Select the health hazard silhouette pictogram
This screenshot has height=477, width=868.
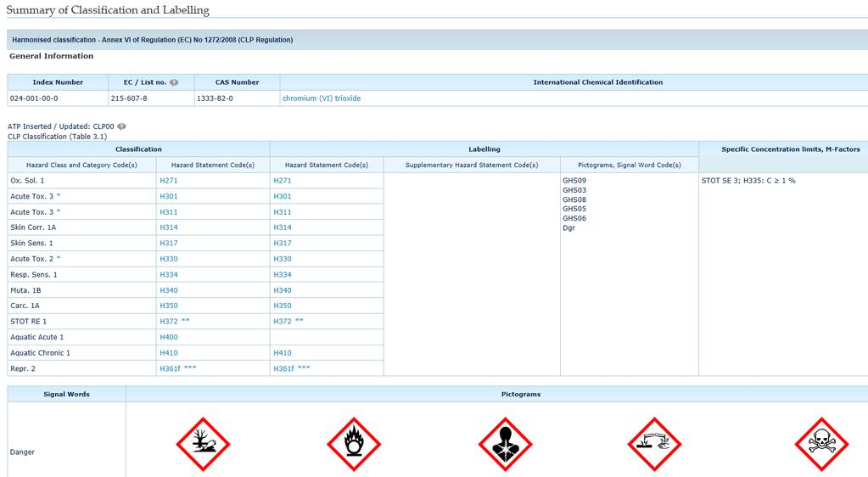[506, 444]
